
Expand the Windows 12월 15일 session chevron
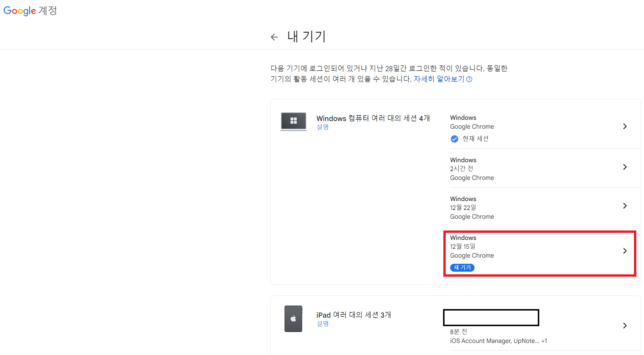pos(625,251)
